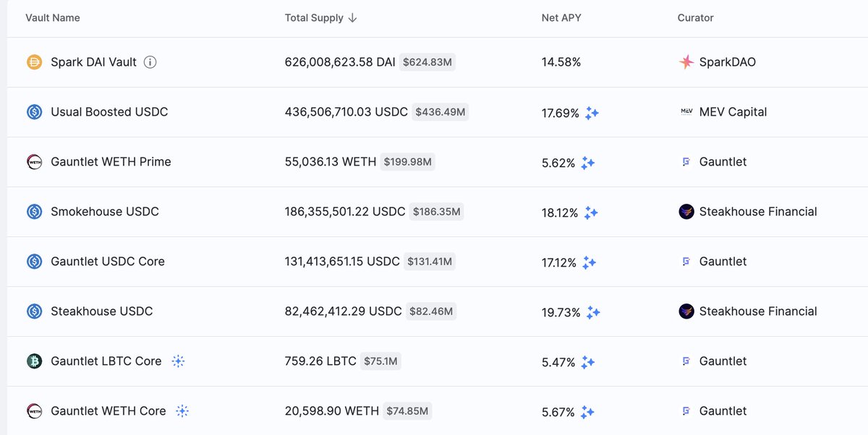This screenshot has height=435, width=868.
Task: Open the Smokehouse USDC vault
Action: (105, 212)
